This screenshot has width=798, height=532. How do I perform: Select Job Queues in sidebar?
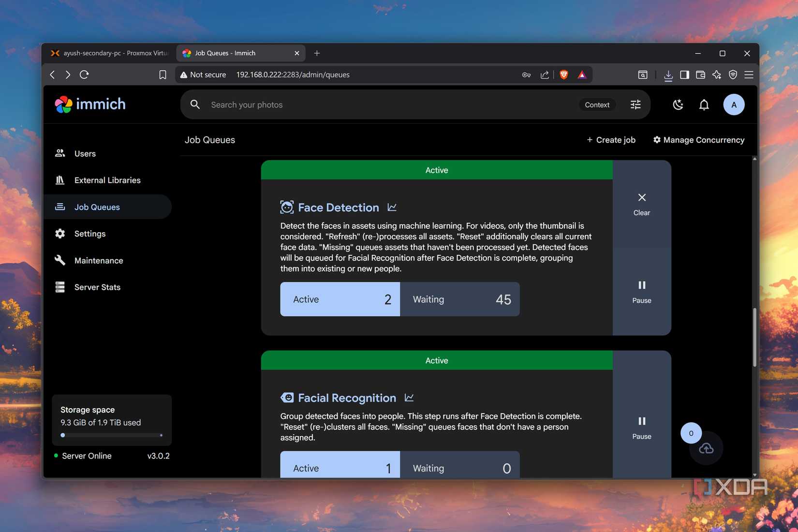point(107,207)
